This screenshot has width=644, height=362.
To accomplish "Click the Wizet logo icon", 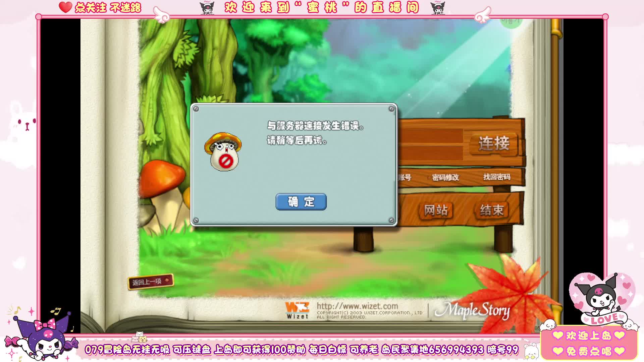I will pyautogui.click(x=297, y=310).
